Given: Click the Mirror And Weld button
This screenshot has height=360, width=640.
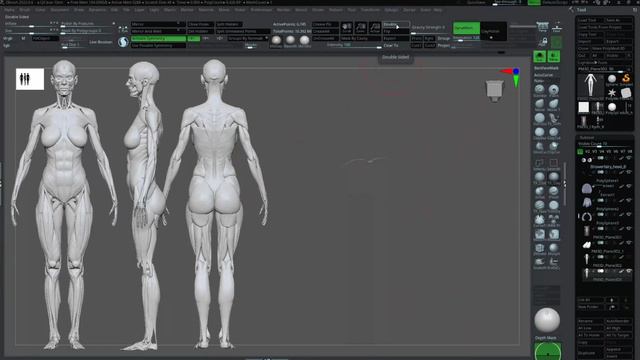Looking at the screenshot, I should (158, 31).
